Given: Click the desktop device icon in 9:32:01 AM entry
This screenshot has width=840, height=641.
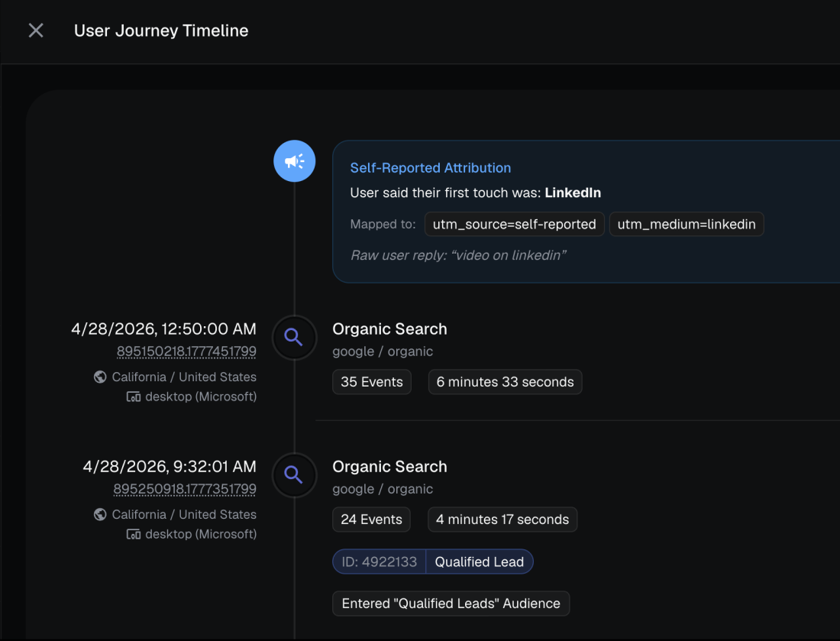Looking at the screenshot, I should tap(134, 534).
